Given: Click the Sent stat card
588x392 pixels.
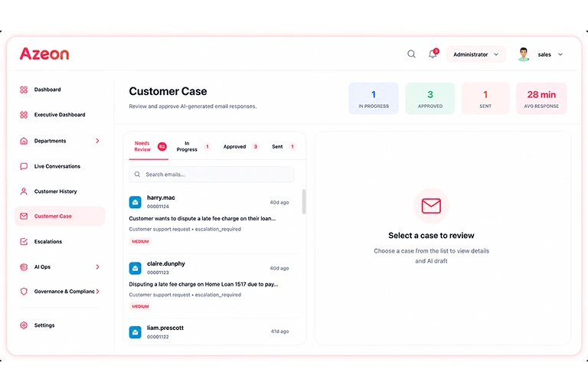Looking at the screenshot, I should click(x=485, y=99).
